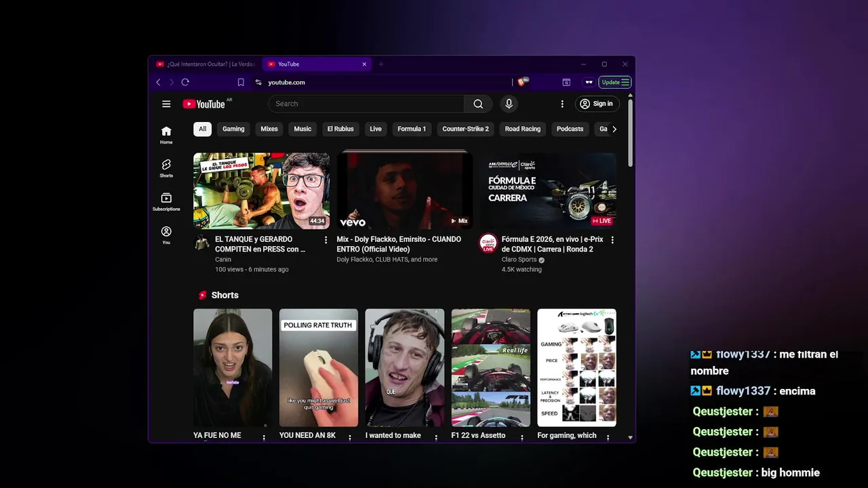Go forward in browser

[x=171, y=82]
